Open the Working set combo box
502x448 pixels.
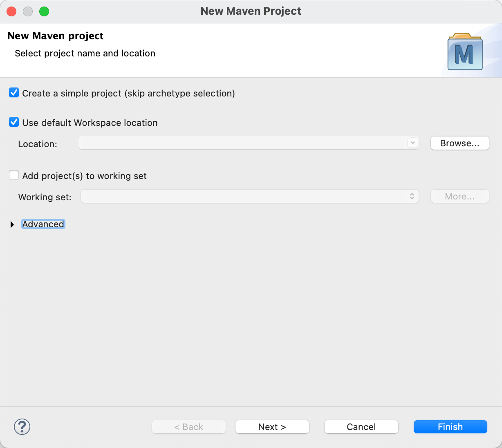pos(250,196)
